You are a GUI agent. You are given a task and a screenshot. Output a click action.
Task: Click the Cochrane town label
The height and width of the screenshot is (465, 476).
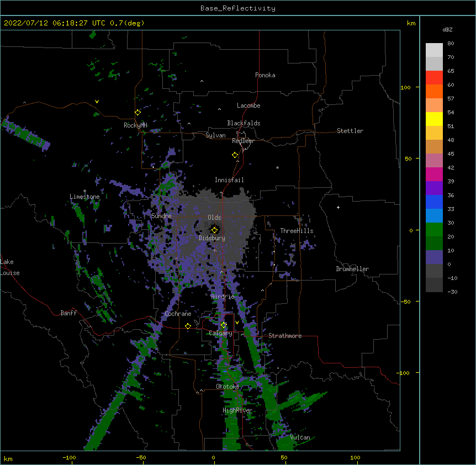pyautogui.click(x=178, y=314)
